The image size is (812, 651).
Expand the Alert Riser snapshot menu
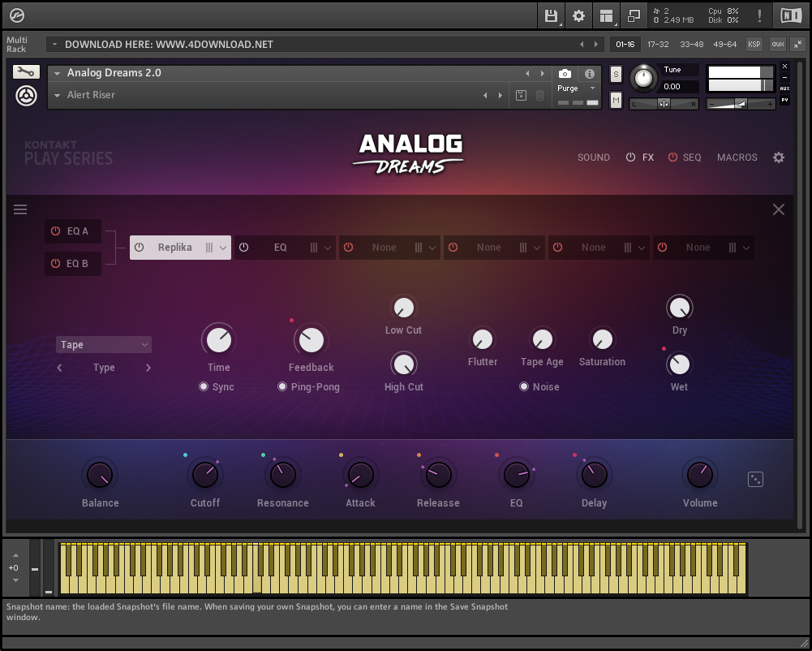[x=57, y=95]
